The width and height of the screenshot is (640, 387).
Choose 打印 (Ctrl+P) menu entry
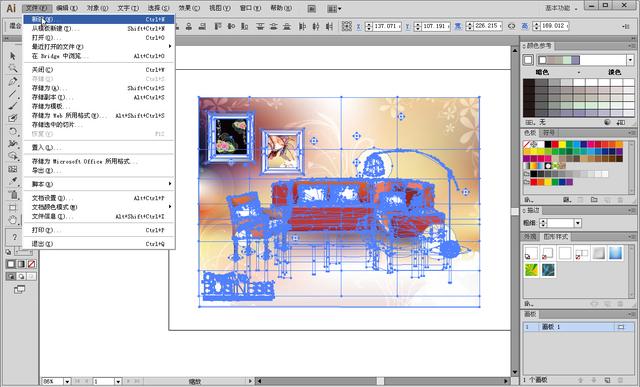pyautogui.click(x=99, y=230)
